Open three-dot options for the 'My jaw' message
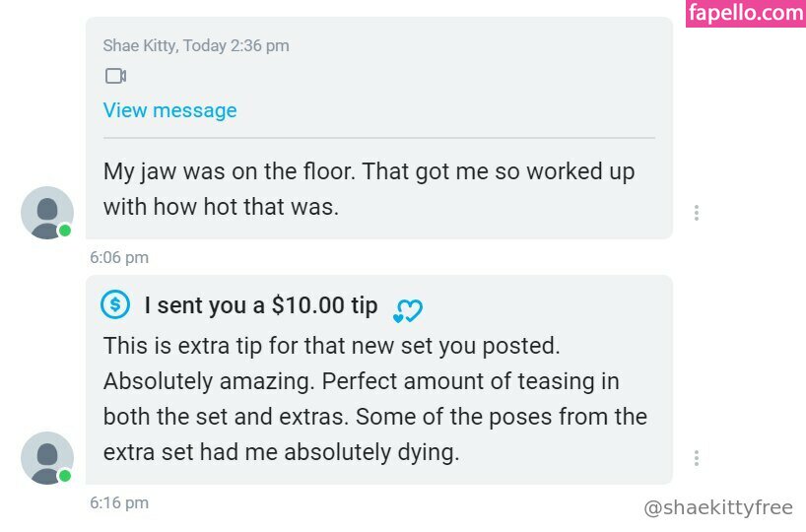The image size is (806, 532). [x=697, y=213]
